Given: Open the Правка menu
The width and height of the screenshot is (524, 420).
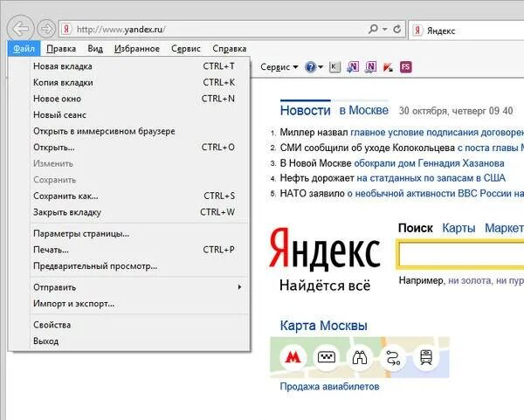Looking at the screenshot, I should pyautogui.click(x=61, y=49).
